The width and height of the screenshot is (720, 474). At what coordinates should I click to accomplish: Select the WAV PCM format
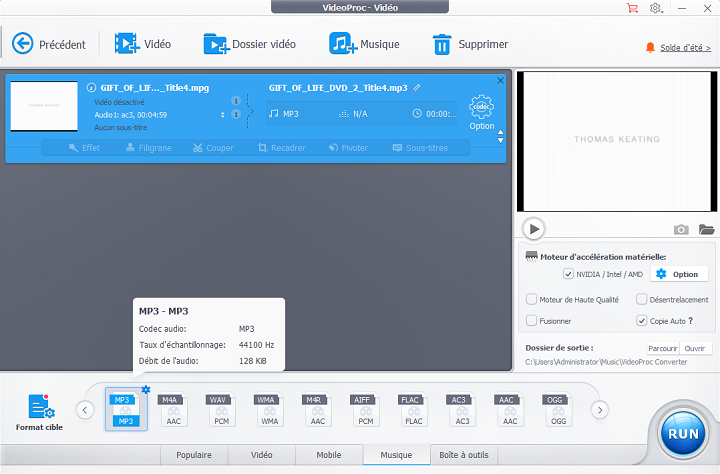(x=221, y=410)
